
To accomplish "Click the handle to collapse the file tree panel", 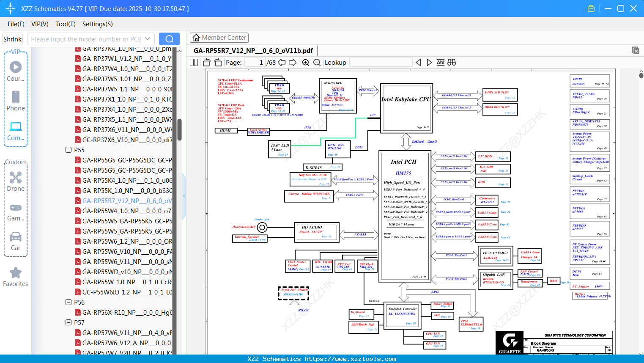I will coord(184,196).
